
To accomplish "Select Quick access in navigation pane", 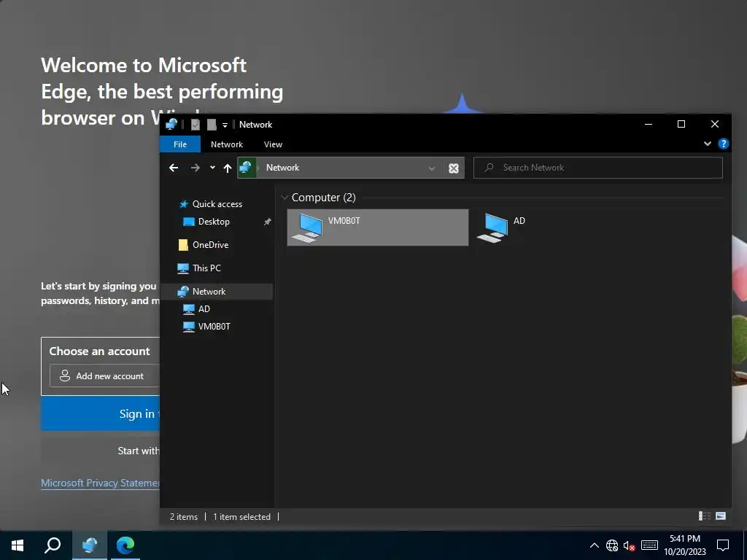I will click(217, 204).
